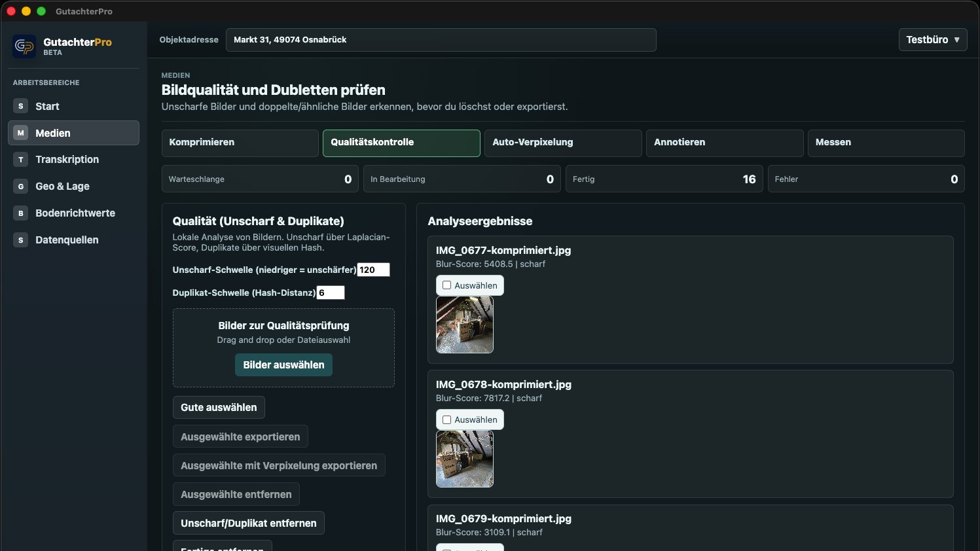Image resolution: width=980 pixels, height=551 pixels.
Task: Go to Geo & Lage section
Action: click(x=73, y=187)
